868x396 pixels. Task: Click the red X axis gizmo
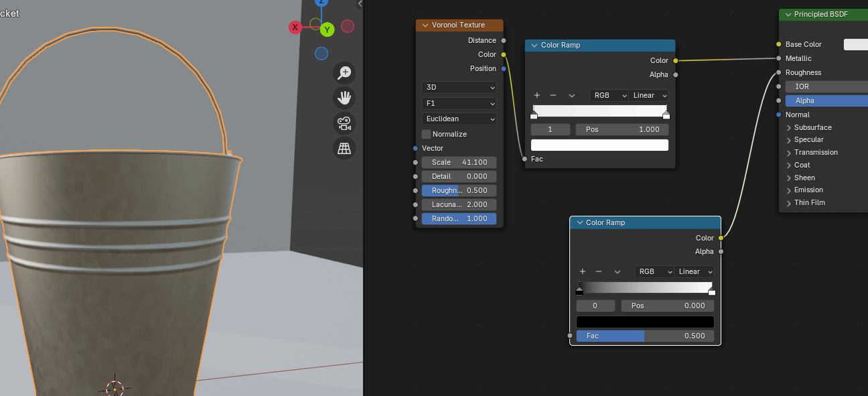point(295,27)
